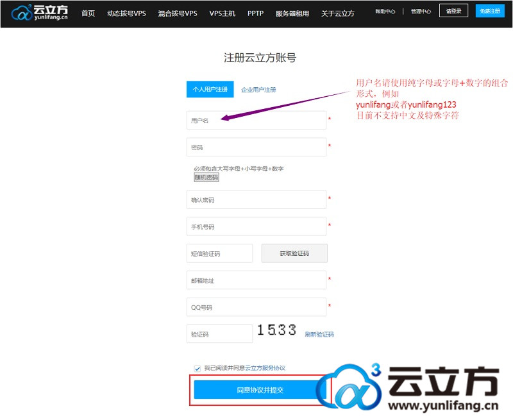Focus the 手机号码 input field

(256, 226)
